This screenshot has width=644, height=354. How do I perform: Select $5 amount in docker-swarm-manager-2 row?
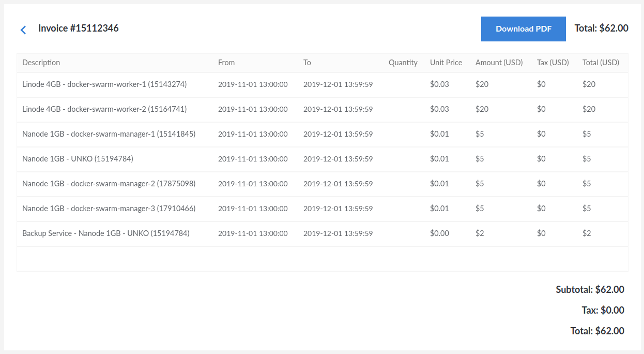[x=480, y=184]
